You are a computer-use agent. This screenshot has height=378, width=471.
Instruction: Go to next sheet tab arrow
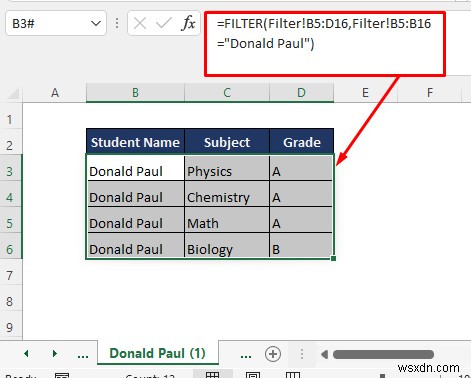55,353
